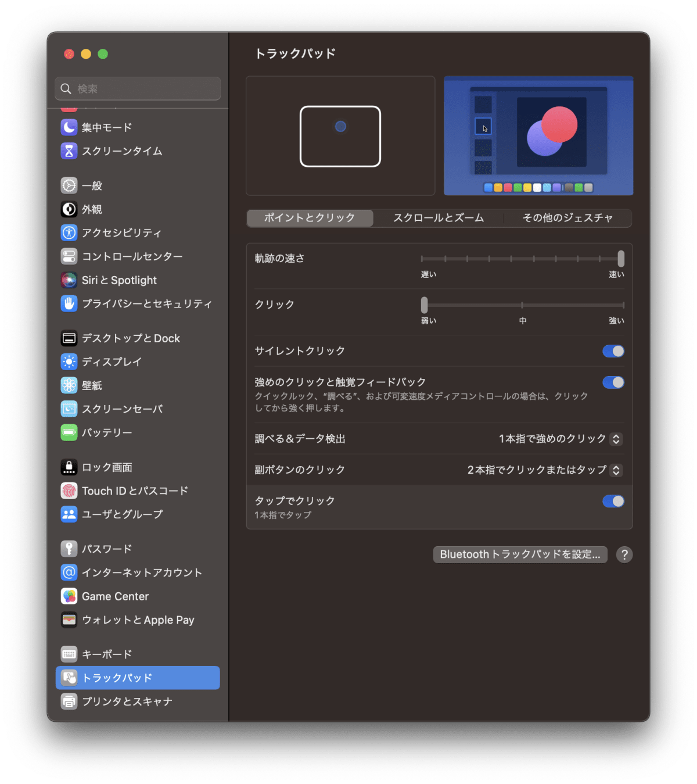This screenshot has height=784, width=697.
Task: Open the ロック画面 lock icon
Action: coord(69,467)
